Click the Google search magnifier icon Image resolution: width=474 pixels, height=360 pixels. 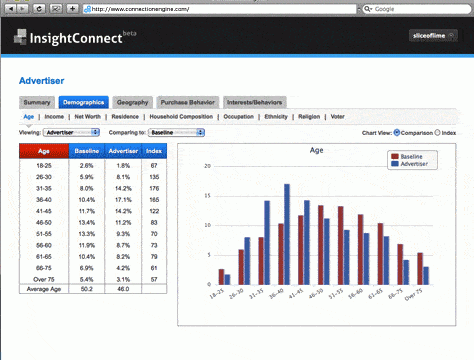367,9
